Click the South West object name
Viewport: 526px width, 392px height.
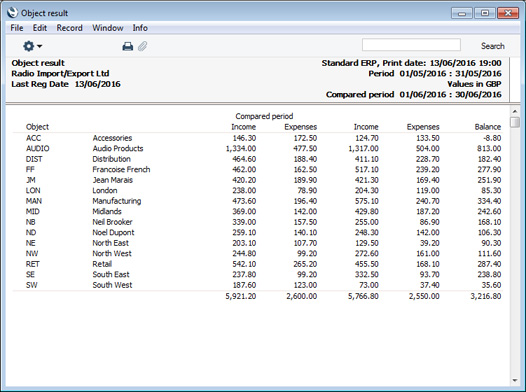[112, 285]
